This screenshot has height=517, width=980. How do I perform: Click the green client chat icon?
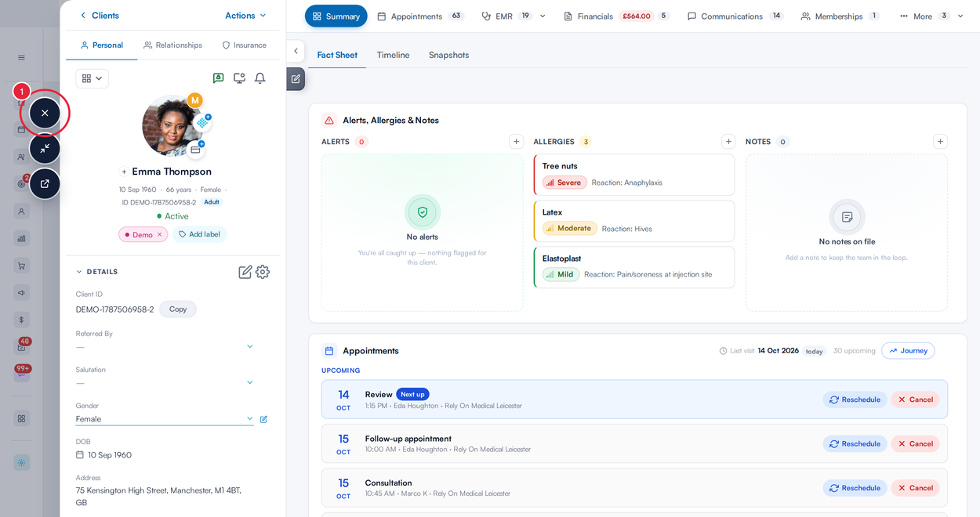[219, 78]
